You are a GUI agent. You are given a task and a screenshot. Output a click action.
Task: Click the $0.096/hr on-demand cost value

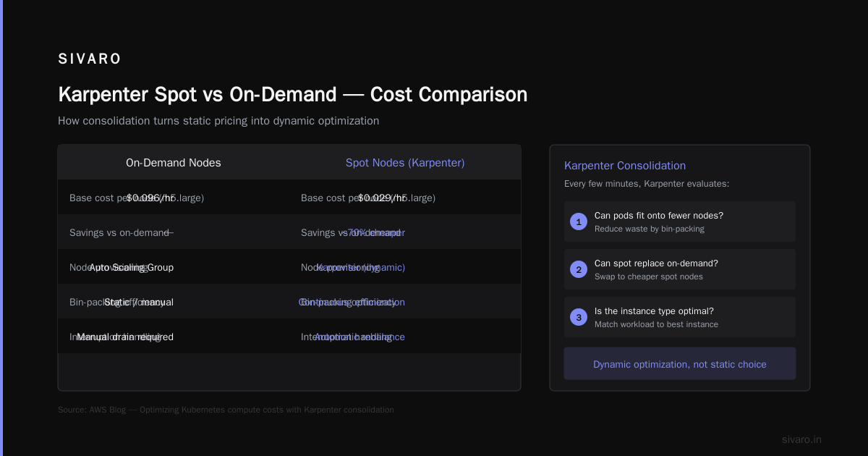click(x=150, y=198)
